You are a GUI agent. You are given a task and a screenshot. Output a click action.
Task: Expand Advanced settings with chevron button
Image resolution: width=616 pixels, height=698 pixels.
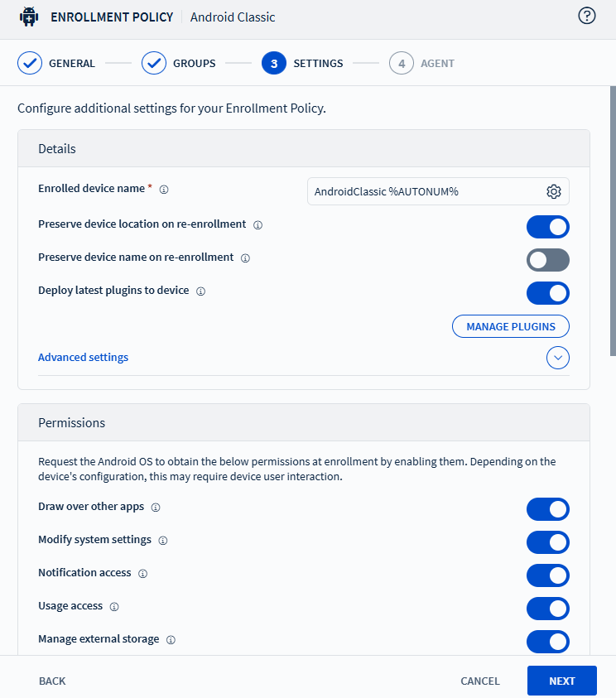[x=557, y=358]
